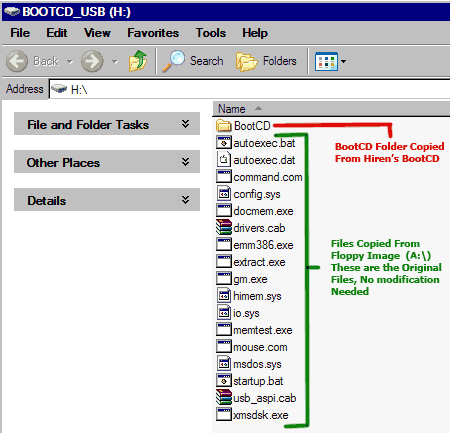Viewport: 450px width, 433px height.
Task: Click the Back arrow icon
Action: pyautogui.click(x=17, y=61)
